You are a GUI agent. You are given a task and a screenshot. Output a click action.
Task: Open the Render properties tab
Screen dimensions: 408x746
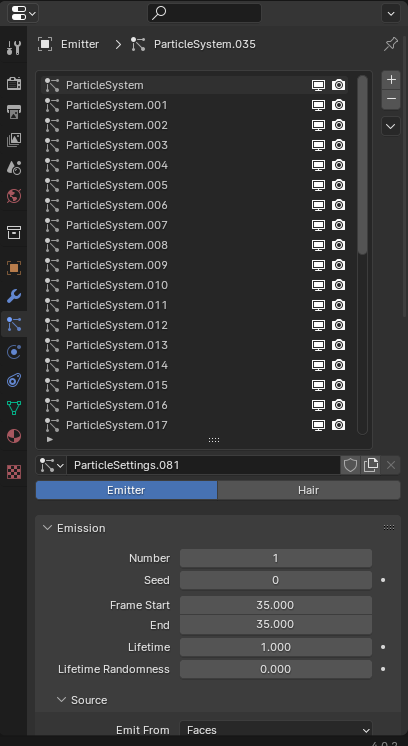pyautogui.click(x=14, y=84)
